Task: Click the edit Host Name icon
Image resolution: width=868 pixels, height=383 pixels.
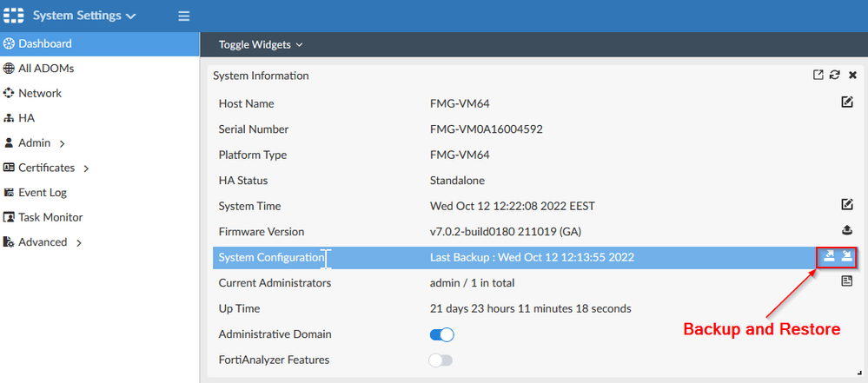Action: (x=847, y=103)
